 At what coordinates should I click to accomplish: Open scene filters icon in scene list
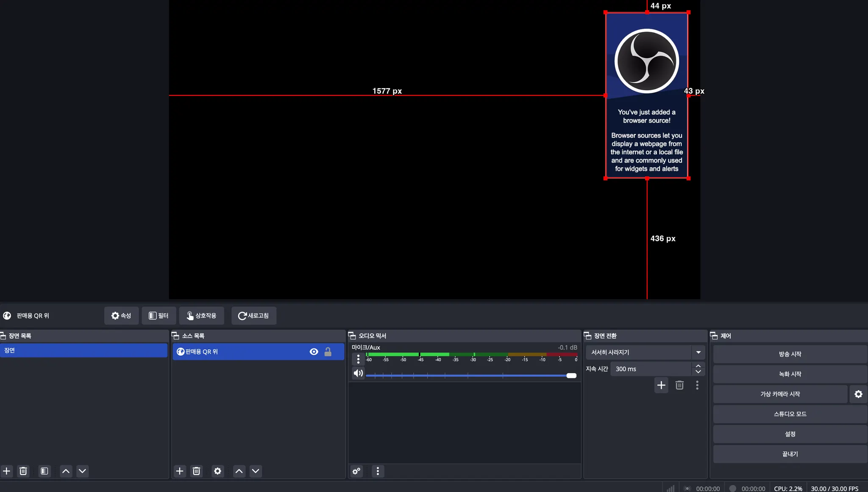pyautogui.click(x=44, y=471)
